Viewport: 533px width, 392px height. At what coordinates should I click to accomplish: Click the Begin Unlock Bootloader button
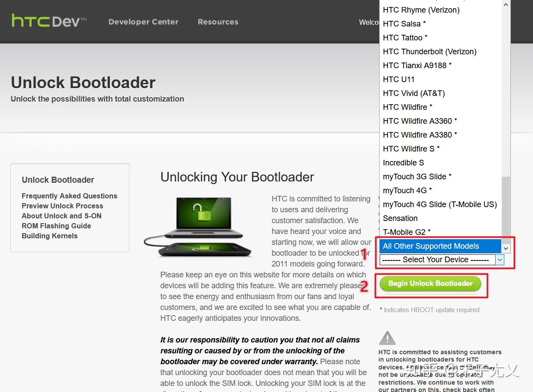430,284
